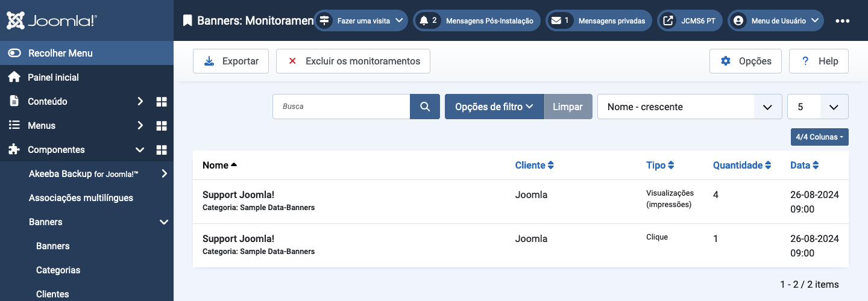The width and height of the screenshot is (868, 301).
Task: Open the JCMS6 PT site link
Action: tap(690, 20)
